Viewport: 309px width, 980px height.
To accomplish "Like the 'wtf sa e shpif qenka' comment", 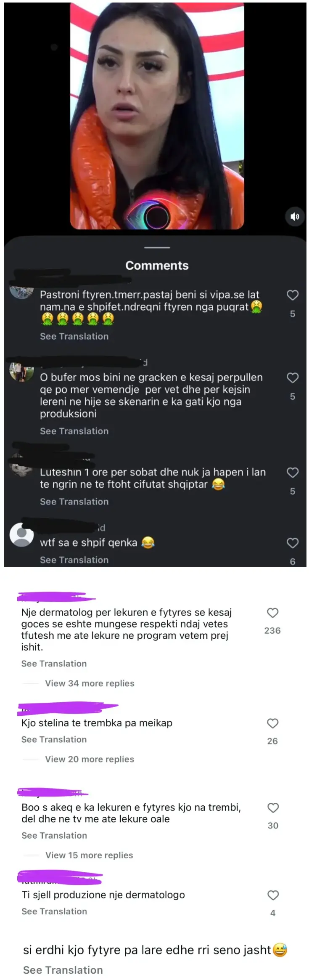I will pos(293,543).
